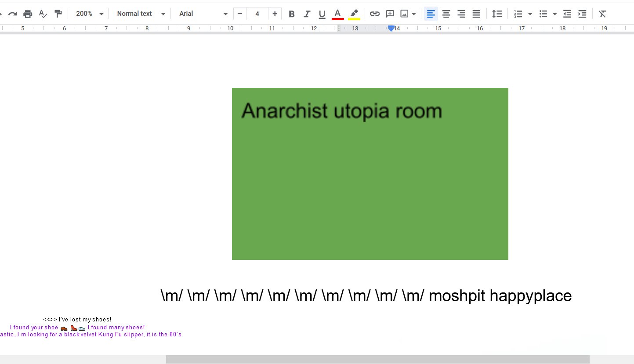Toggle bold formatting
634x364 pixels.
click(291, 14)
